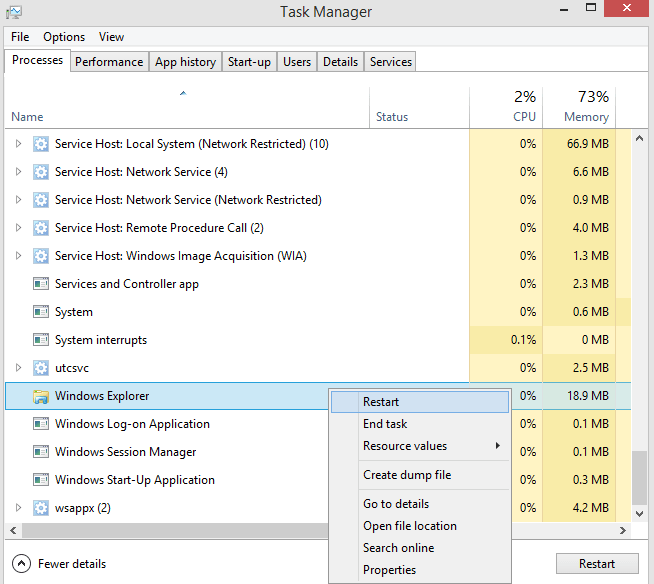Expand the utcsvc process group
This screenshot has width=654, height=584.
[18, 368]
